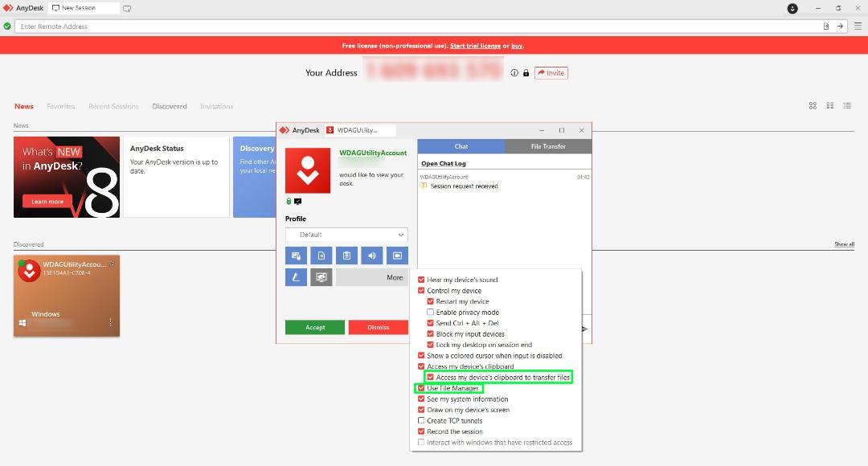868x466 pixels.
Task: Uncheck clipboard to transfer files option
Action: 430,377
